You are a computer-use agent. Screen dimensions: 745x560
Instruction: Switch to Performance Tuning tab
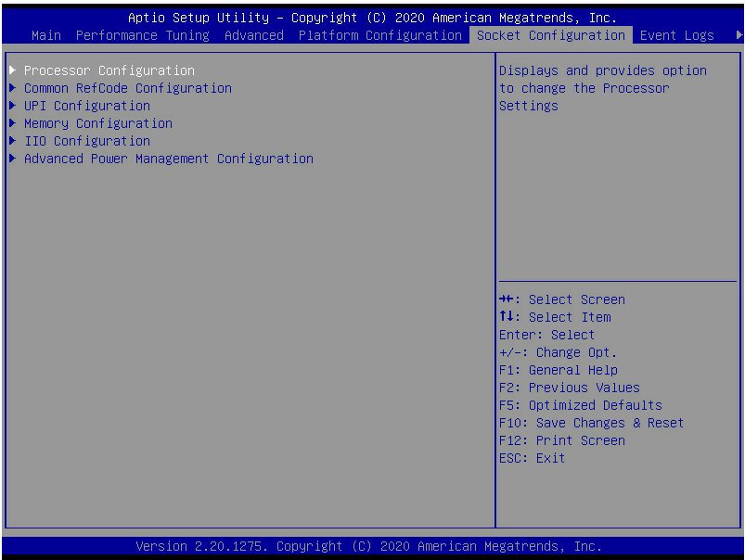143,35
